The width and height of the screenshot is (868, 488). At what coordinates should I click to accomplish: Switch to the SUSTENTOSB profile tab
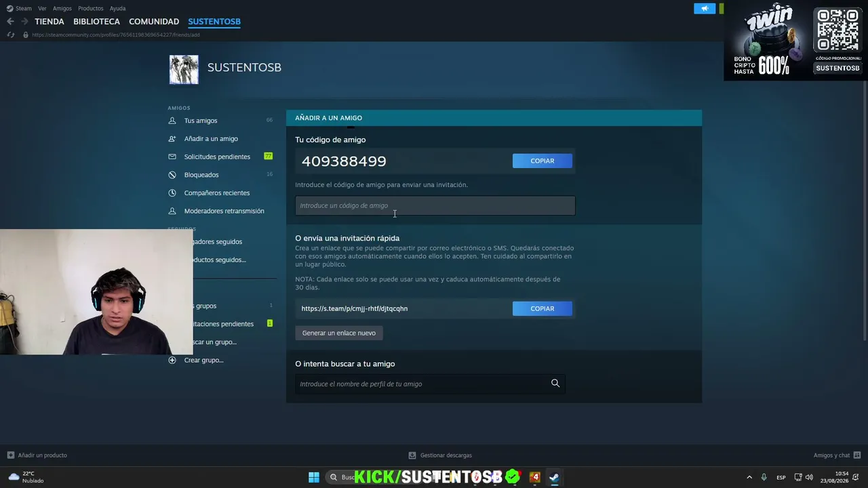214,22
